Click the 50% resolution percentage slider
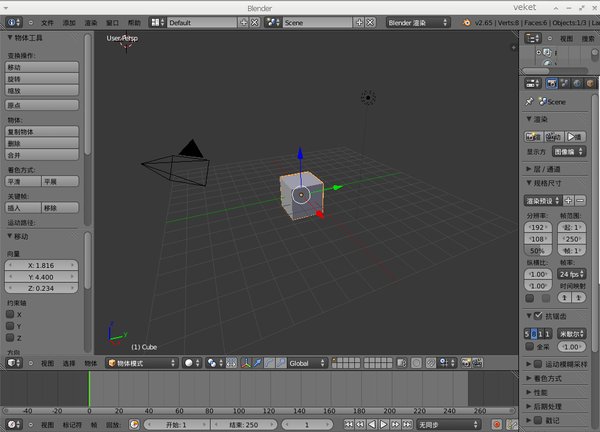600x432 pixels. point(539,250)
